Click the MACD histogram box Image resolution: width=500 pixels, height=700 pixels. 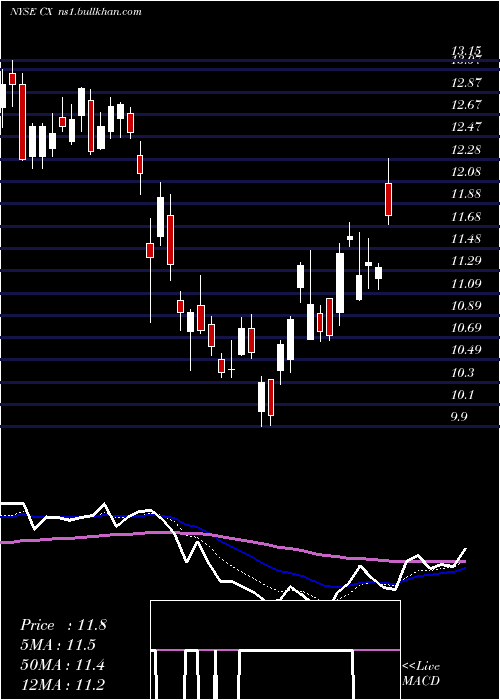click(x=275, y=650)
